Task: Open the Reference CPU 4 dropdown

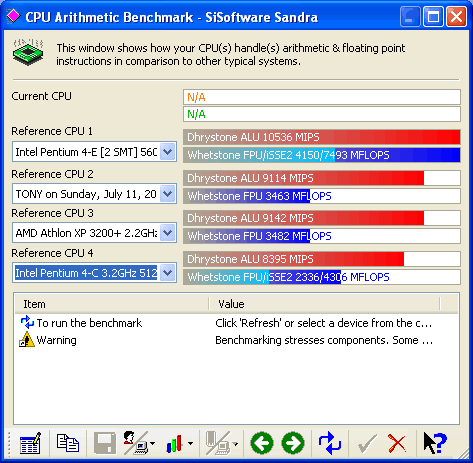Action: (168, 273)
